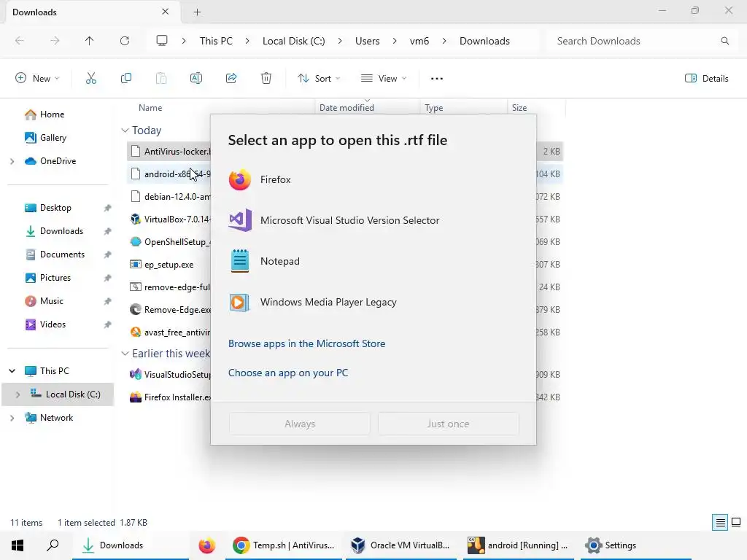The image size is (747, 560).
Task: Select the Remove-Edge.exe file
Action: (x=169, y=309)
